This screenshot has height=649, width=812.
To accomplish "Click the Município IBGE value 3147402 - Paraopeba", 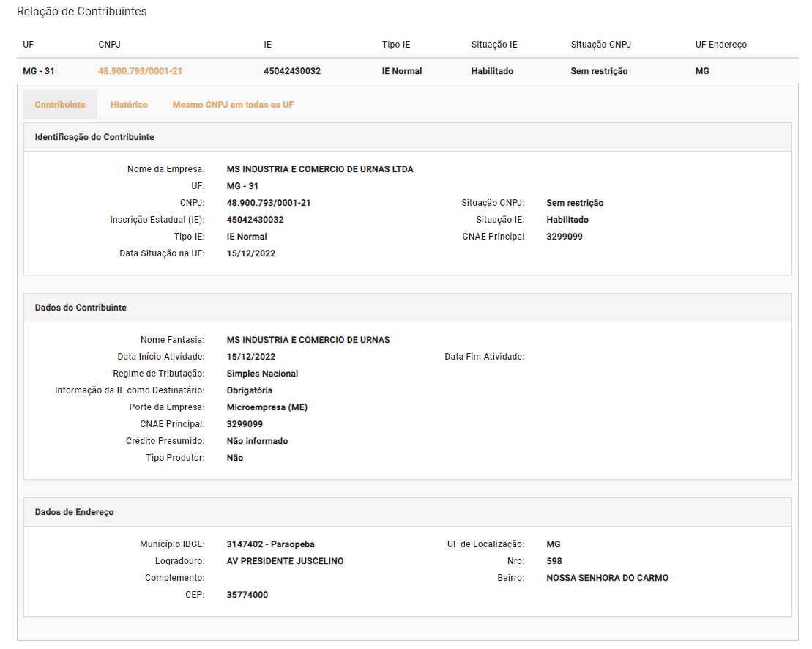I will click(270, 544).
